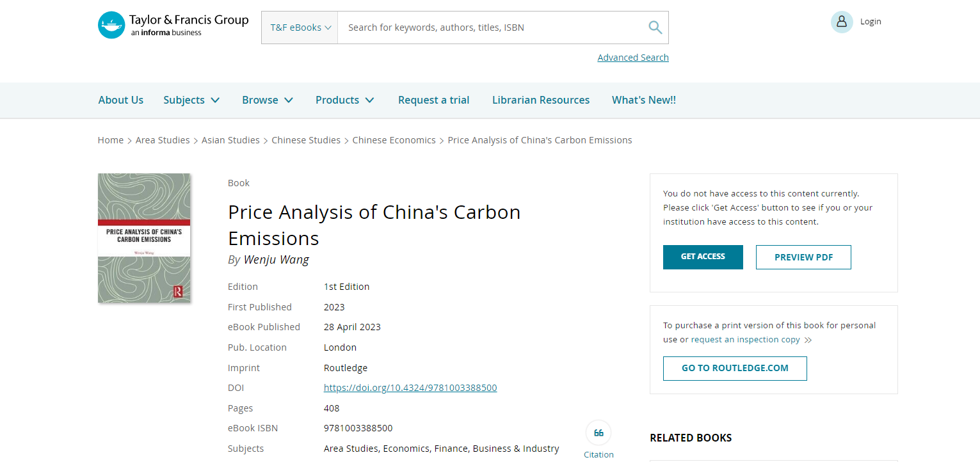
Task: Click the Pub. Location value 'London'
Action: (340, 347)
